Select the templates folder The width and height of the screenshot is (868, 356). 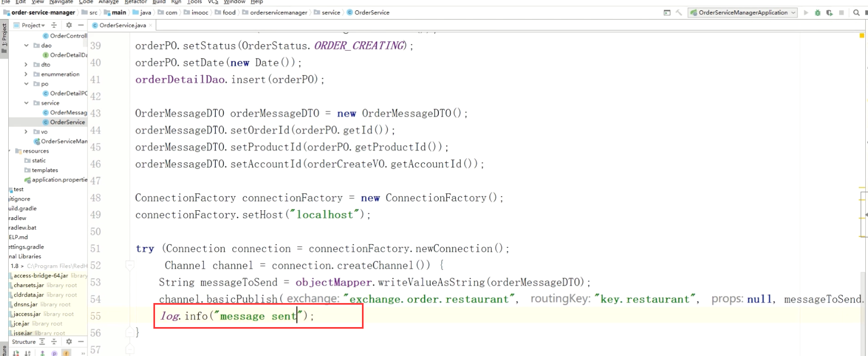[41, 170]
